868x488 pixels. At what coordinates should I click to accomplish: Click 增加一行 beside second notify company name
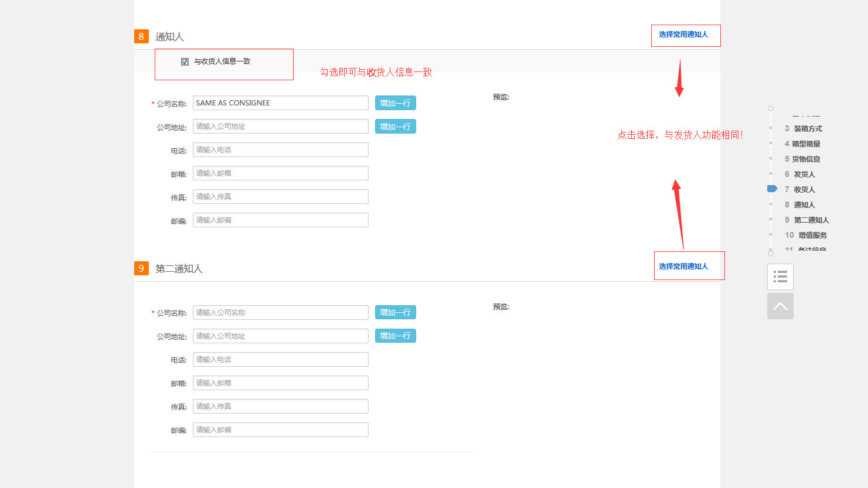coord(395,313)
